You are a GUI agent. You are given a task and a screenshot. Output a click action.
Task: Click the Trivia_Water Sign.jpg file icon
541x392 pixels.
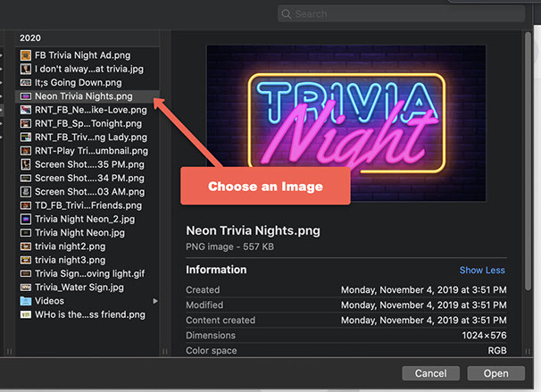click(x=26, y=287)
